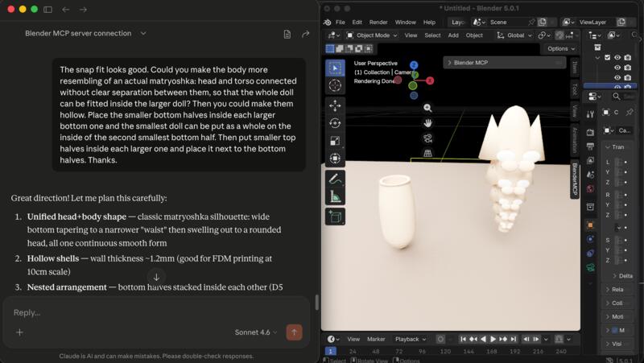The width and height of the screenshot is (644, 363).
Task: Click the scroll-to-bottom arrow button in chat
Action: (x=156, y=277)
